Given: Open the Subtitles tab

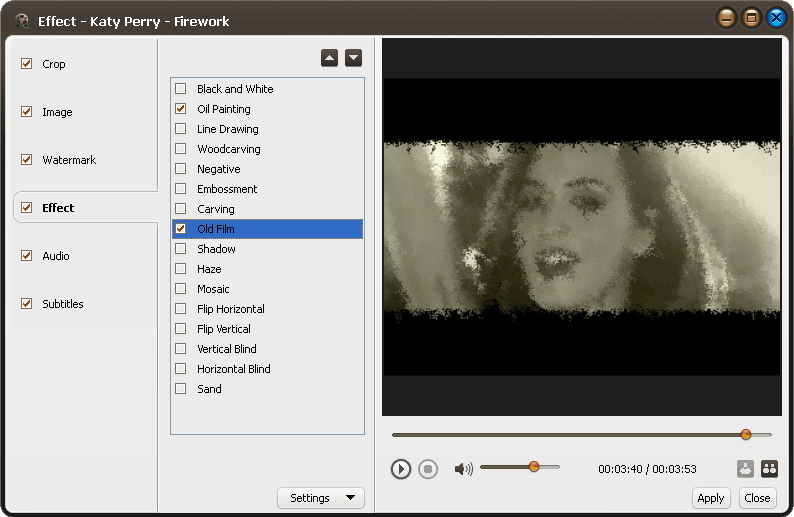Looking at the screenshot, I should click(63, 304).
